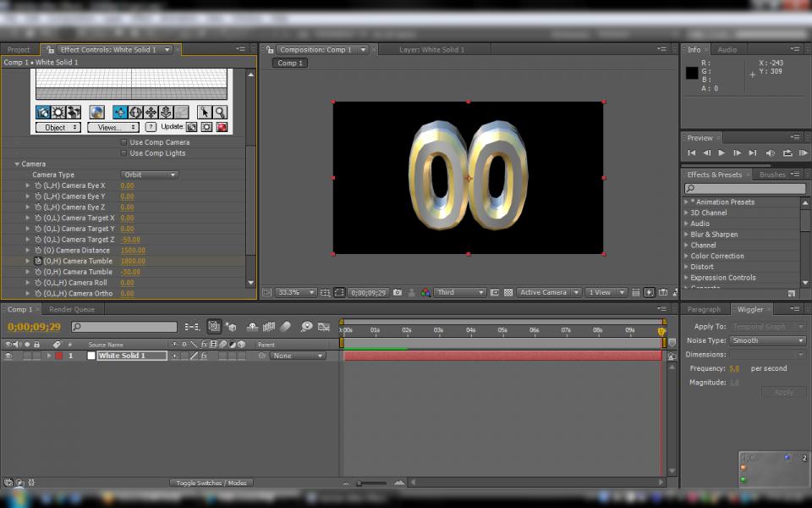Image resolution: width=812 pixels, height=508 pixels.
Task: Click the motion blur enable icon in timeline
Action: (286, 326)
